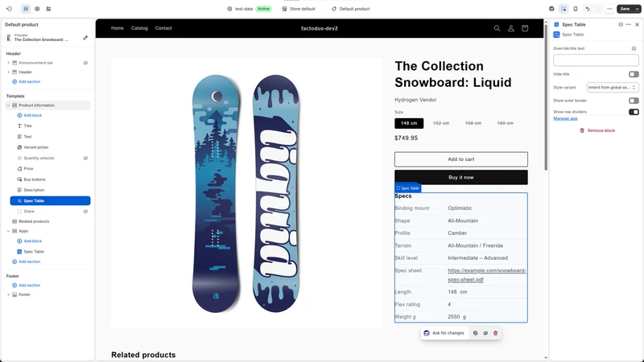Viewport: 644px width, 362px height.
Task: Expand the Footer section
Action: point(8,294)
